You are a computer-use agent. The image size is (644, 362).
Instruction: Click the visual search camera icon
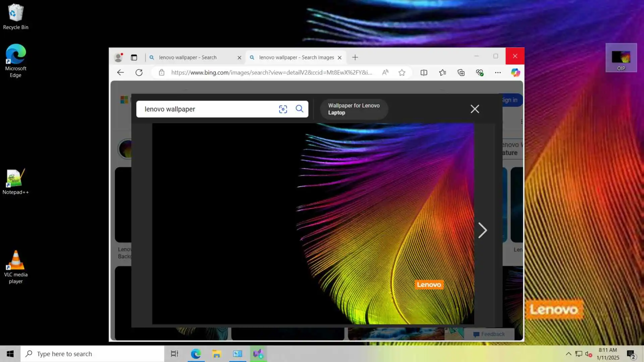(283, 109)
